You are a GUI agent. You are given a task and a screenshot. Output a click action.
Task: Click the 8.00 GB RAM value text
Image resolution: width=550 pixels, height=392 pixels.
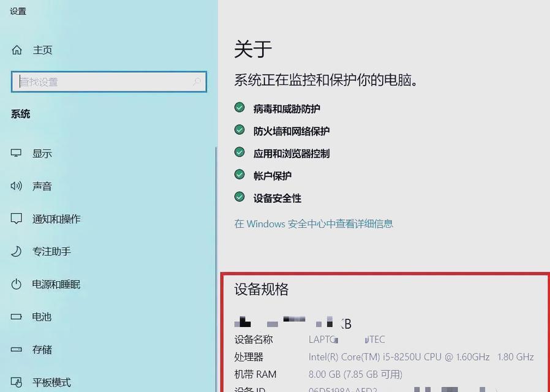point(355,374)
